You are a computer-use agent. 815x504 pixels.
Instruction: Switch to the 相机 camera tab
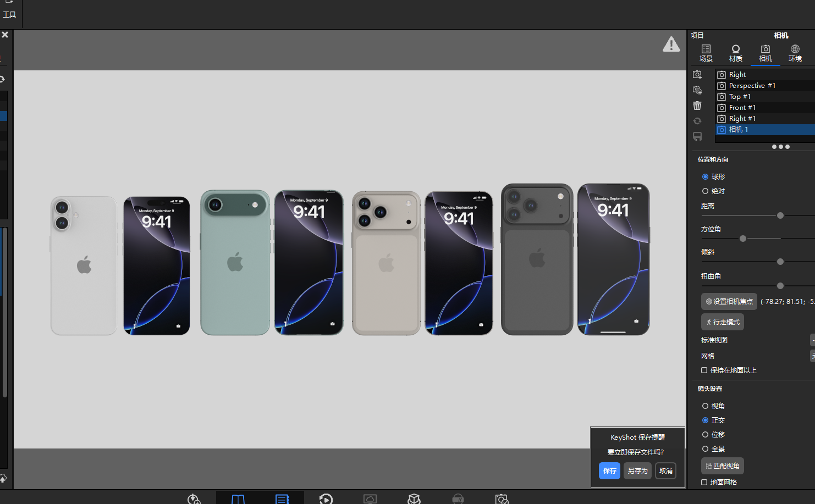tap(766, 53)
